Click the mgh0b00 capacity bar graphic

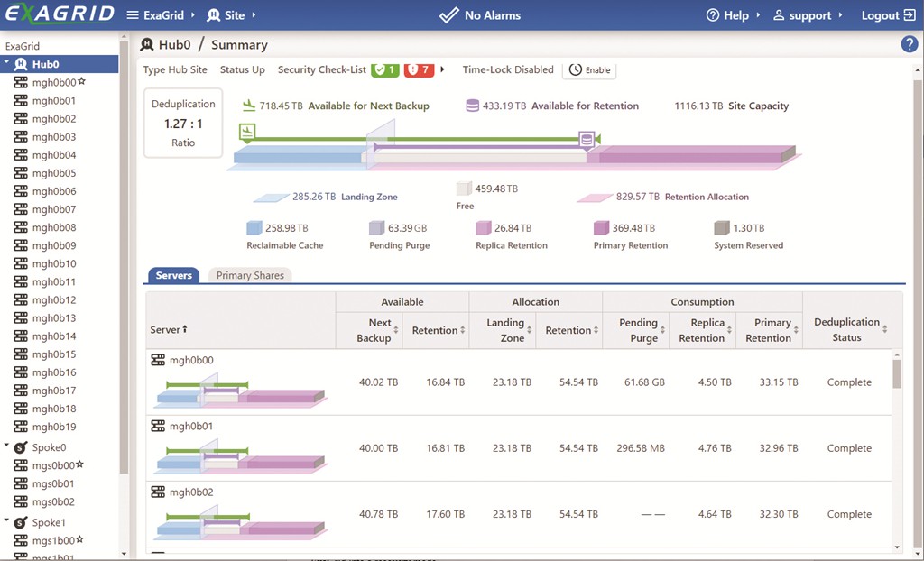pyautogui.click(x=240, y=391)
